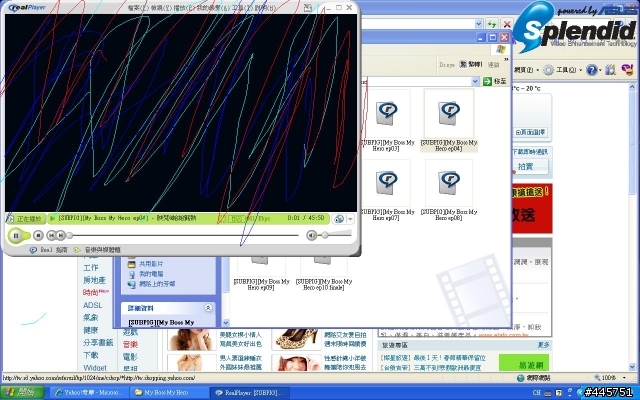Click the seek position handle at start
The width and height of the screenshot is (640, 400).
tap(70, 236)
